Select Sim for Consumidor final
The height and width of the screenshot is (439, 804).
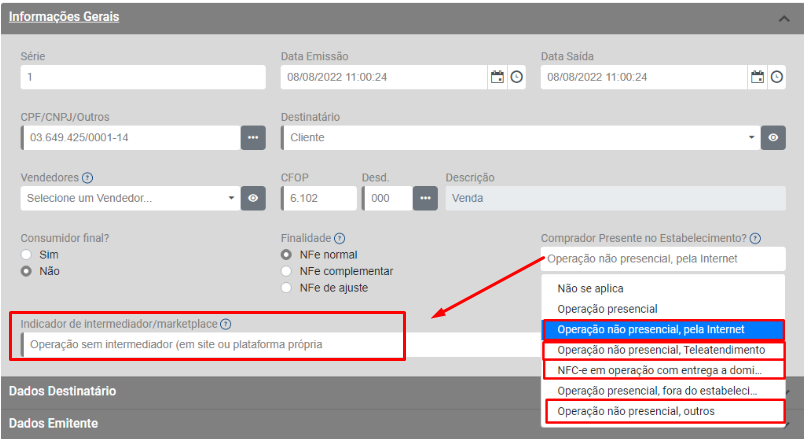26,254
